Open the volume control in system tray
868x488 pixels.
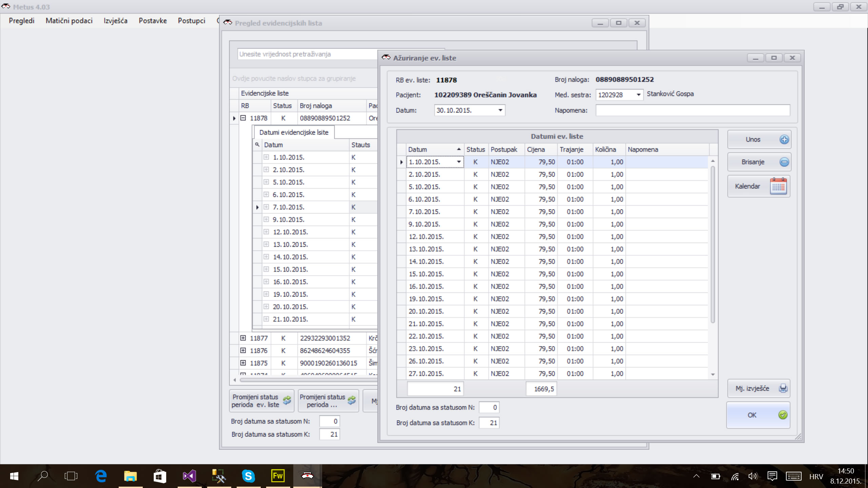(753, 476)
